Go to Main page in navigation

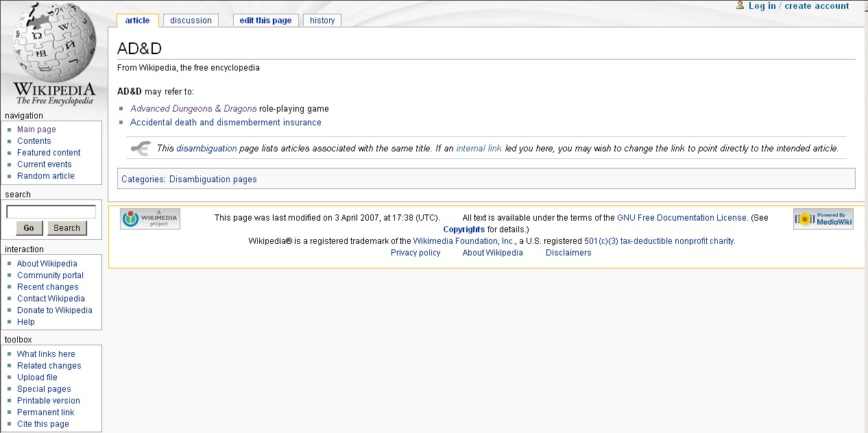point(36,129)
